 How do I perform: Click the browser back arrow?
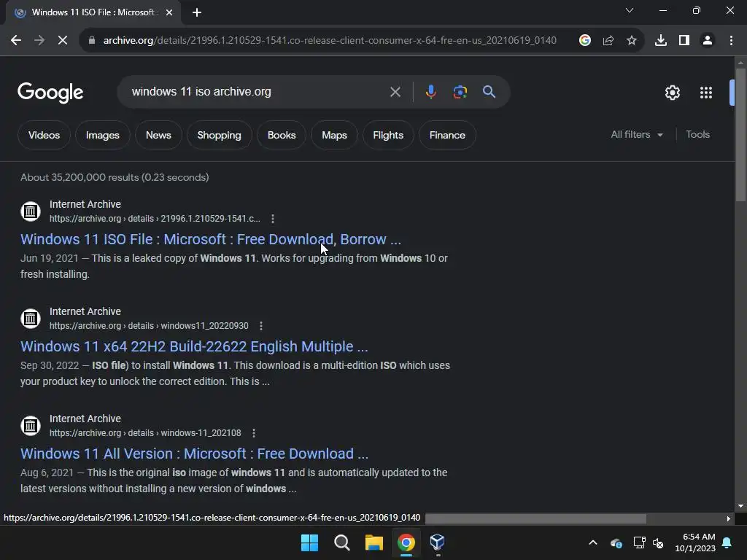pyautogui.click(x=16, y=41)
